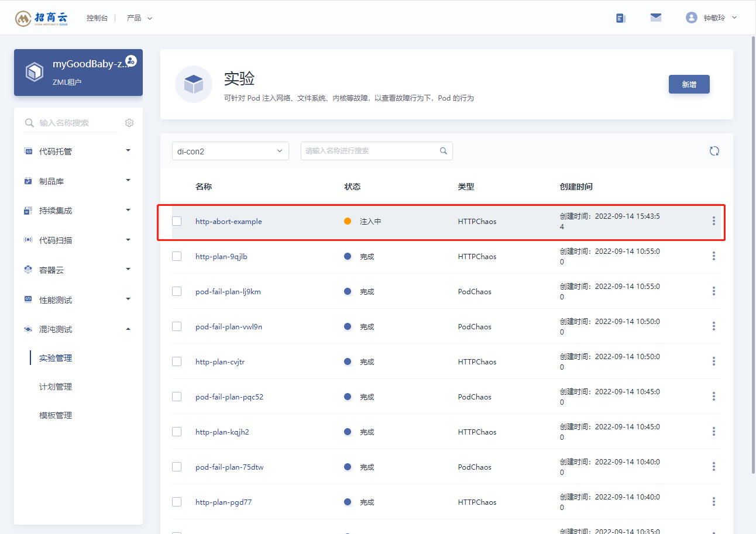Screen dimensions: 756x534
Task: Open more actions for pod-fail-plan-vwl9n
Action: [x=714, y=326]
